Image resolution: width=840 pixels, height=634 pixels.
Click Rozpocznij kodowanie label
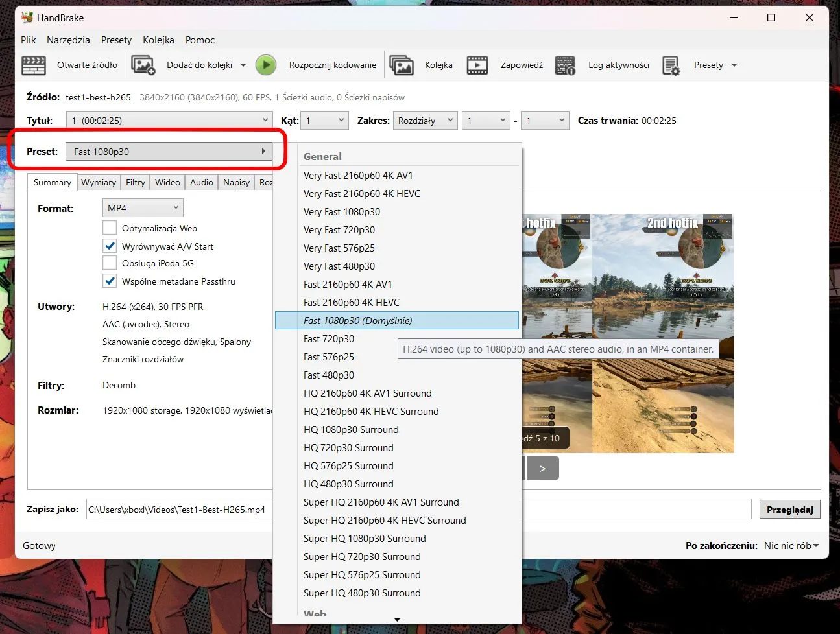[x=333, y=65]
